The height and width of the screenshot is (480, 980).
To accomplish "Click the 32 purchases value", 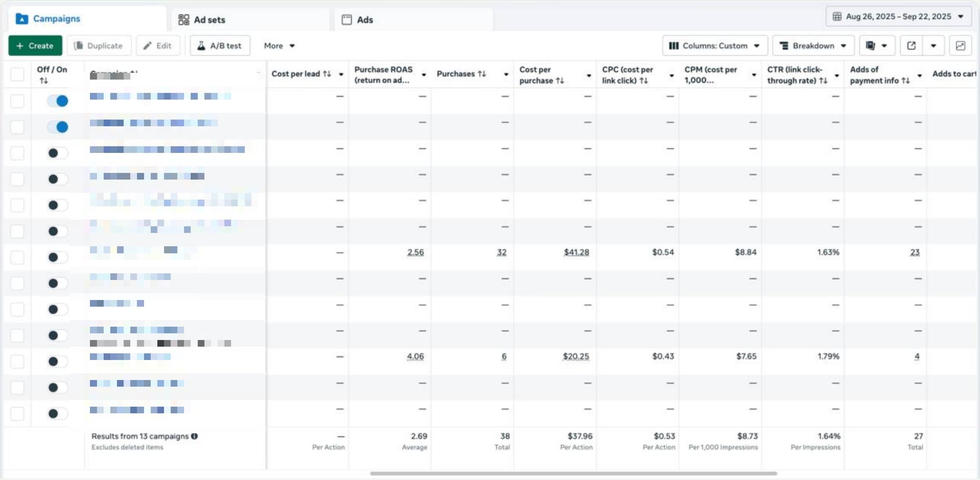I will [x=502, y=252].
